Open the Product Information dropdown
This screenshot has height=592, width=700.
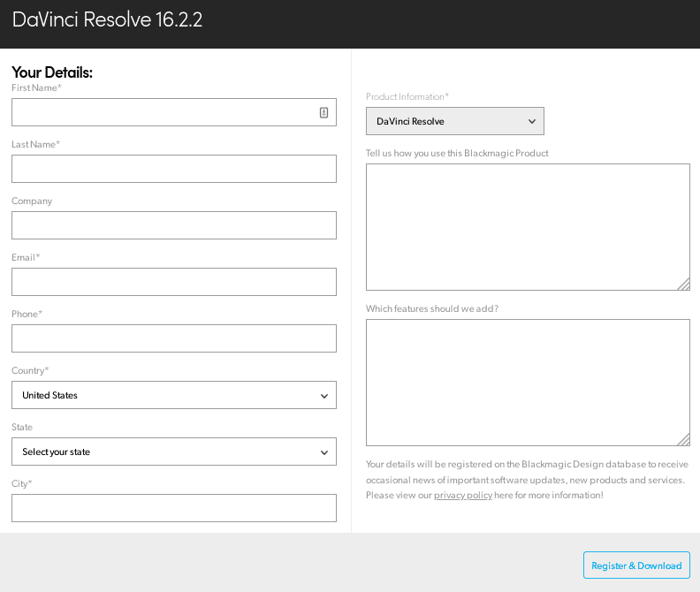pos(455,121)
